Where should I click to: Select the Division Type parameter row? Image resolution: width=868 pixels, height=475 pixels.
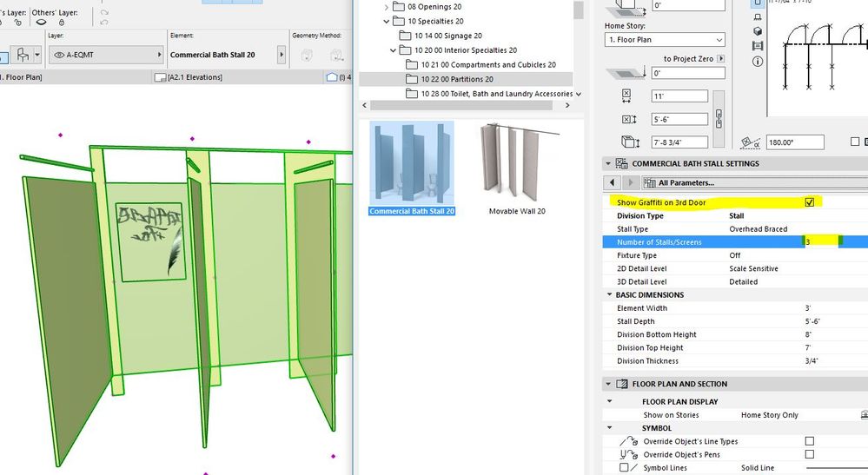tap(735, 215)
